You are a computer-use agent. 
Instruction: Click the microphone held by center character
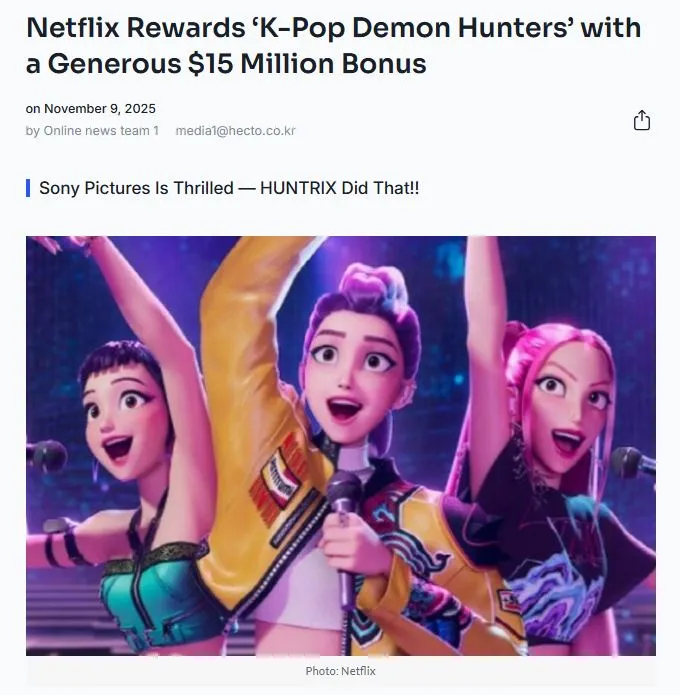pyautogui.click(x=344, y=500)
